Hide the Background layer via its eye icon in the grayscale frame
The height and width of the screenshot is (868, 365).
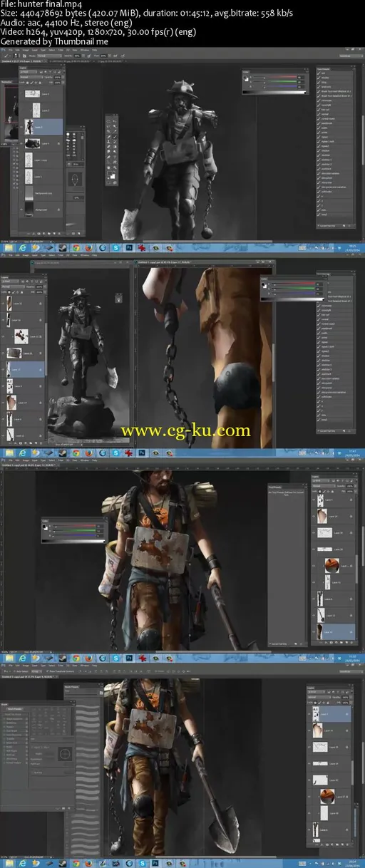pyautogui.click(x=21, y=210)
